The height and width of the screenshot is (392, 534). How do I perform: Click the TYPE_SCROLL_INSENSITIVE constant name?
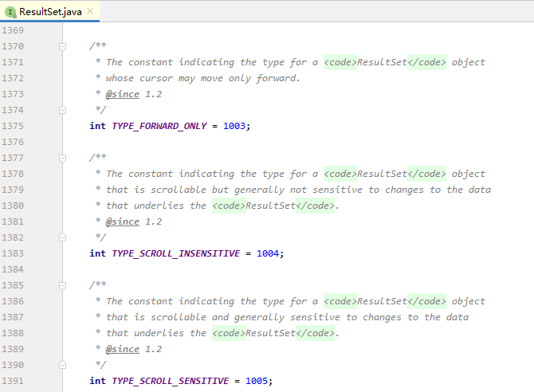(x=175, y=253)
